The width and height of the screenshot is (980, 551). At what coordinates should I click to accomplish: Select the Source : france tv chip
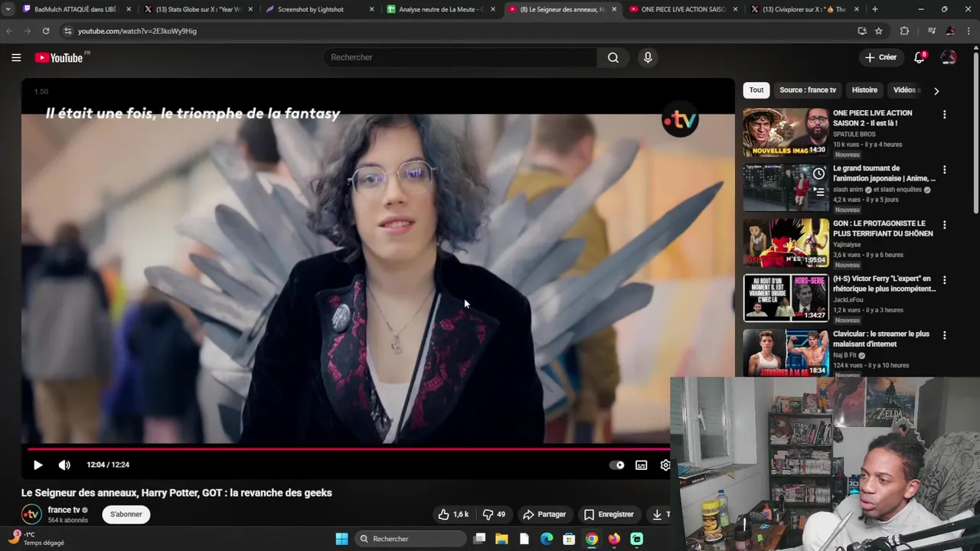click(808, 90)
